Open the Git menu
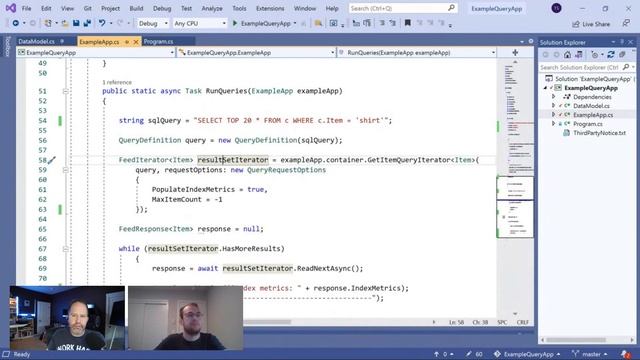640x360 pixels. point(87,8)
